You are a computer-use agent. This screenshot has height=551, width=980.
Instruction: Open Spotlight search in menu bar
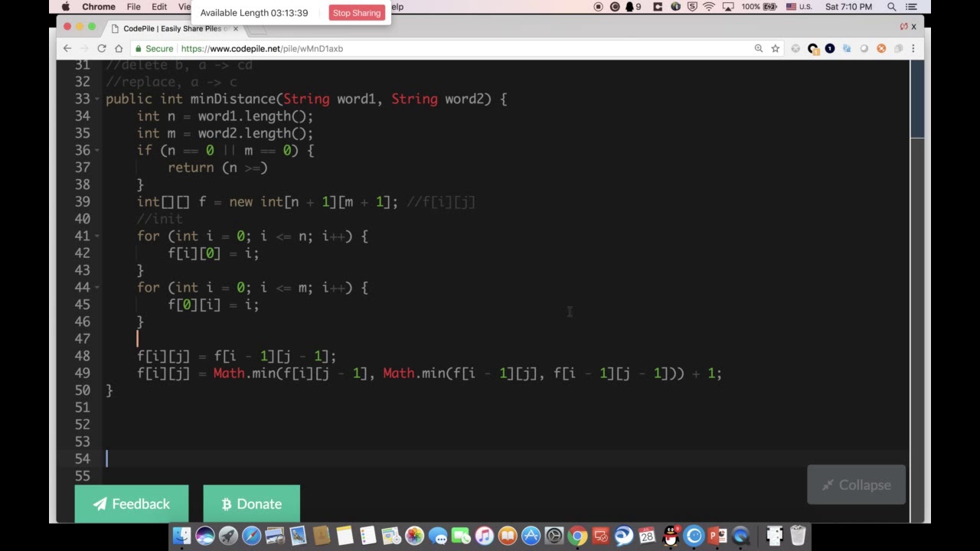[x=892, y=7]
